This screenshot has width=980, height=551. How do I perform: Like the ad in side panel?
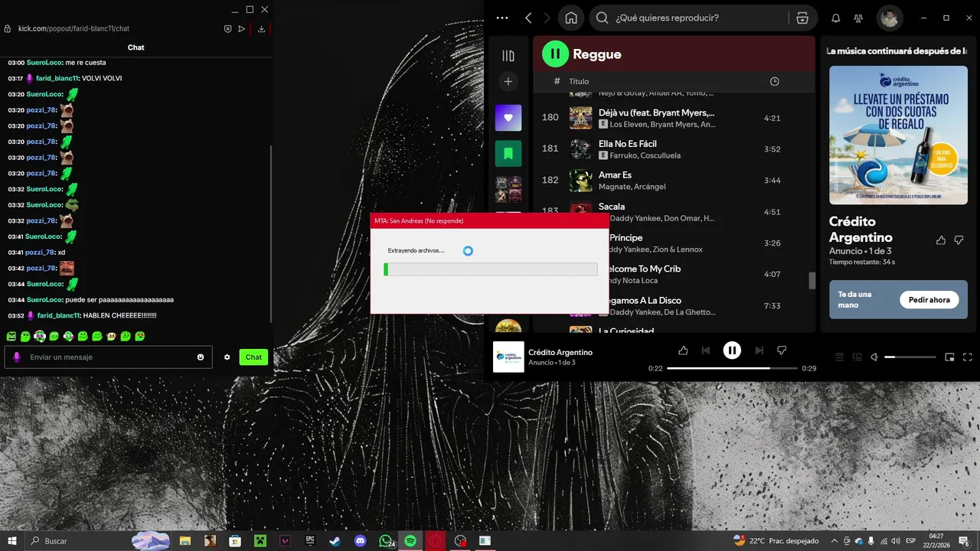[941, 240]
